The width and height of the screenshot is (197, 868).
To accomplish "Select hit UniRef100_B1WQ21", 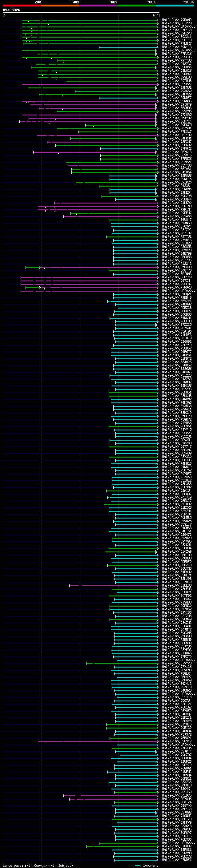I will tap(177, 294).
